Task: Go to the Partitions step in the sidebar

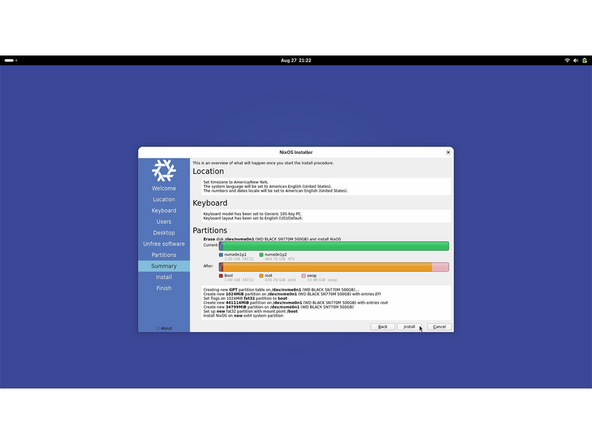Action: click(x=164, y=255)
